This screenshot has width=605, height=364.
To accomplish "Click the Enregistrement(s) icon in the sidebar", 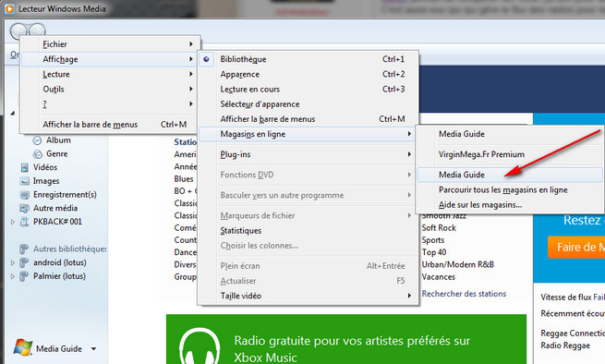I will (x=24, y=195).
